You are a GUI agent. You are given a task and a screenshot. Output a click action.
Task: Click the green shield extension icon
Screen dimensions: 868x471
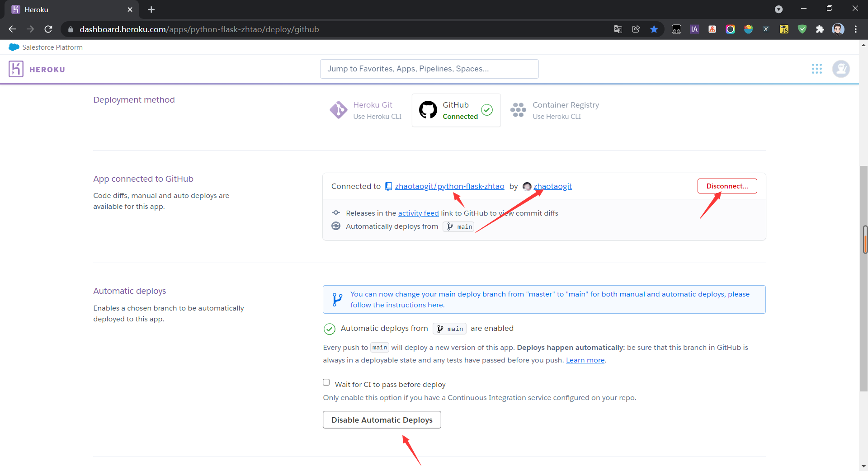pos(802,29)
